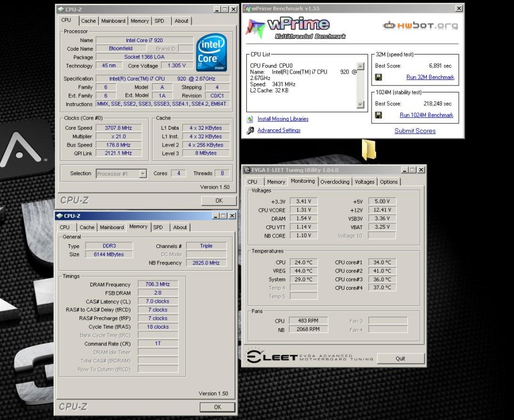Viewport: 514px width, 420px height.
Task: Click the wPrime Benchmark title bar icon
Action: (247, 8)
